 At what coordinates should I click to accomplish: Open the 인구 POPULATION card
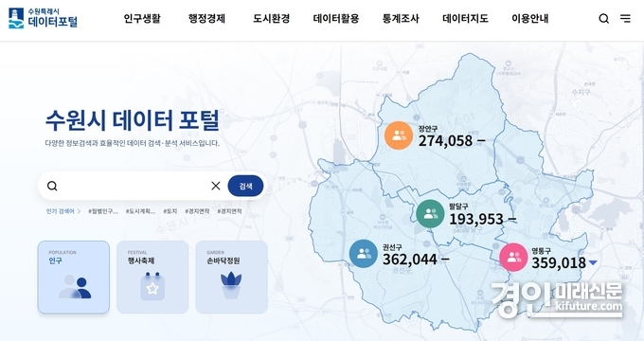coord(74,278)
